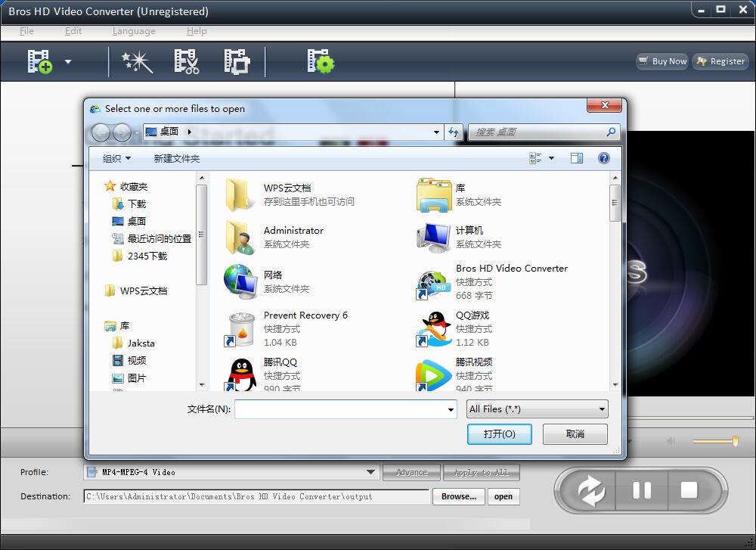Screen dimensions: 756x550
Task: Select the 腾讯QQ penguin shortcut icon
Action: [240, 375]
